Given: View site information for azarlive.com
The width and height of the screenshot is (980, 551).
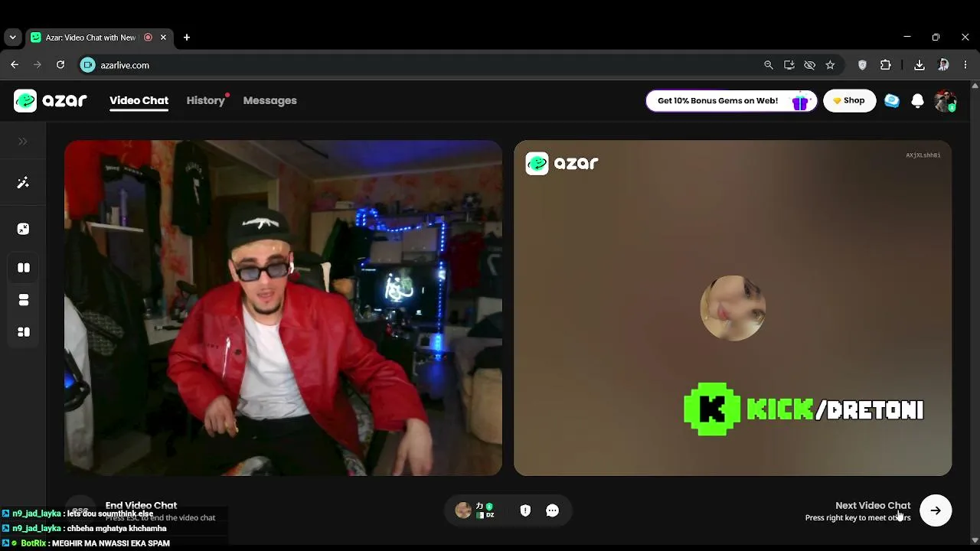Looking at the screenshot, I should coord(88,65).
